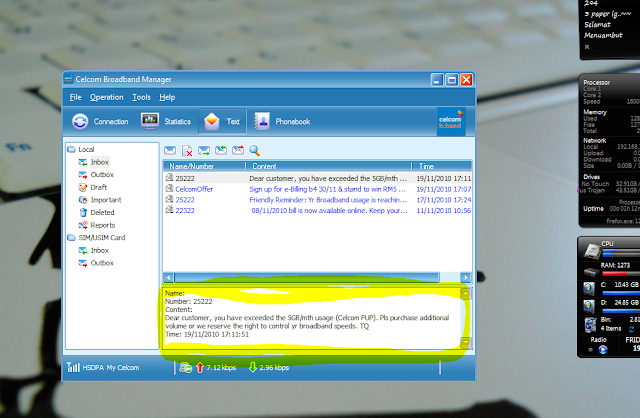Viewport: 640px width, 418px height.
Task: Select message from 25222 about exceeded 5GB
Action: point(318,178)
